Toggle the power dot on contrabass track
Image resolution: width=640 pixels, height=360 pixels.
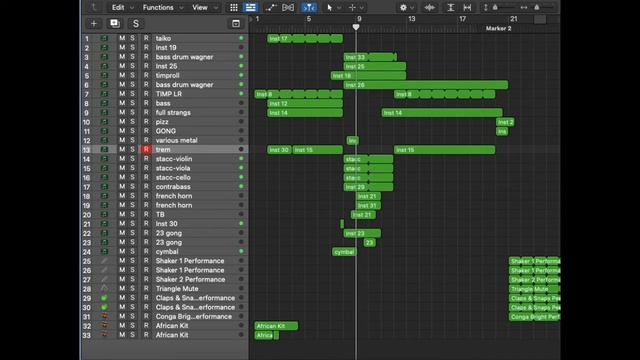pos(241,187)
